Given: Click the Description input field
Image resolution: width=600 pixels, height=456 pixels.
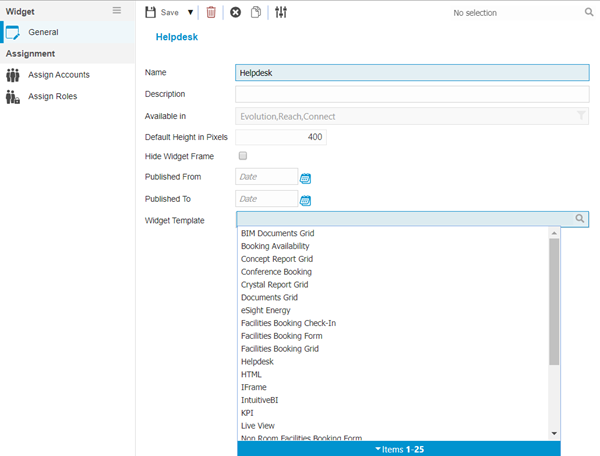Looking at the screenshot, I should pyautogui.click(x=412, y=94).
